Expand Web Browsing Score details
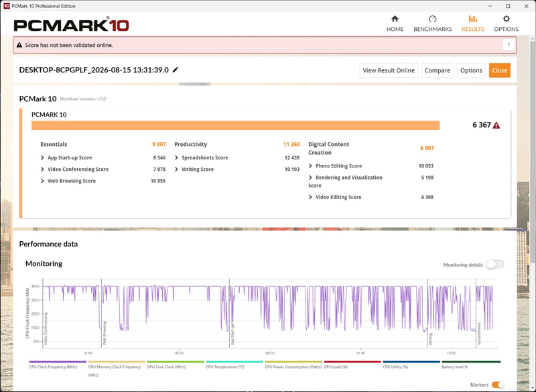 42,181
